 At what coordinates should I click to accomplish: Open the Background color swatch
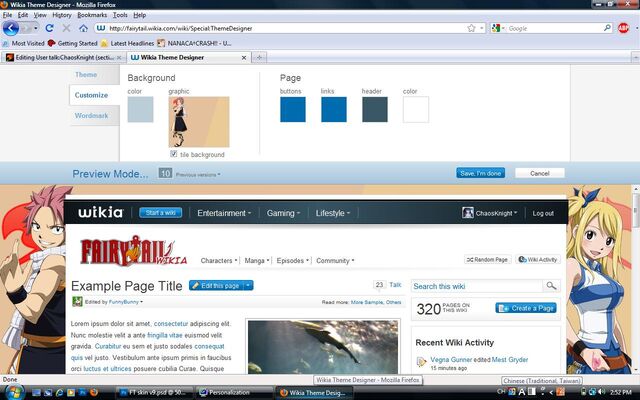pos(140,109)
